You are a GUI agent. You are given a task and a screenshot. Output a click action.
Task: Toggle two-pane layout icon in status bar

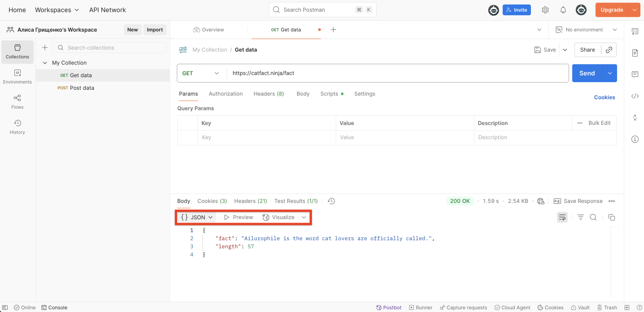point(627,308)
